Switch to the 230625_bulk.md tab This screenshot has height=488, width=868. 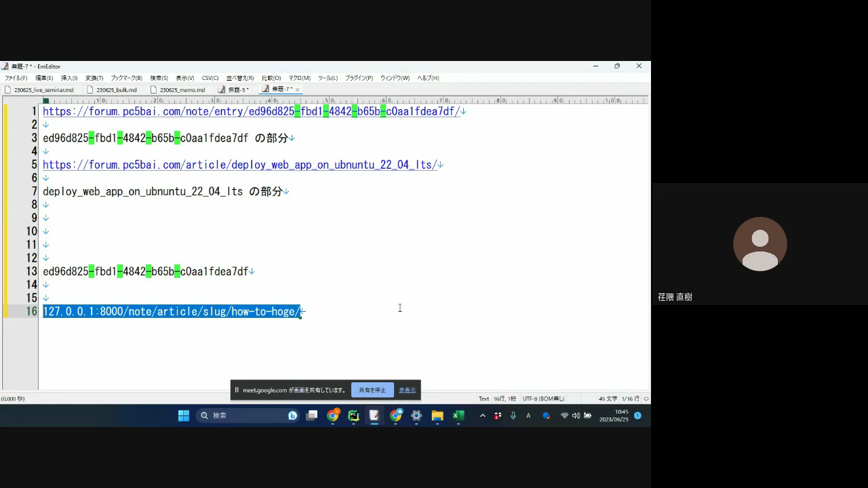pyautogui.click(x=116, y=89)
